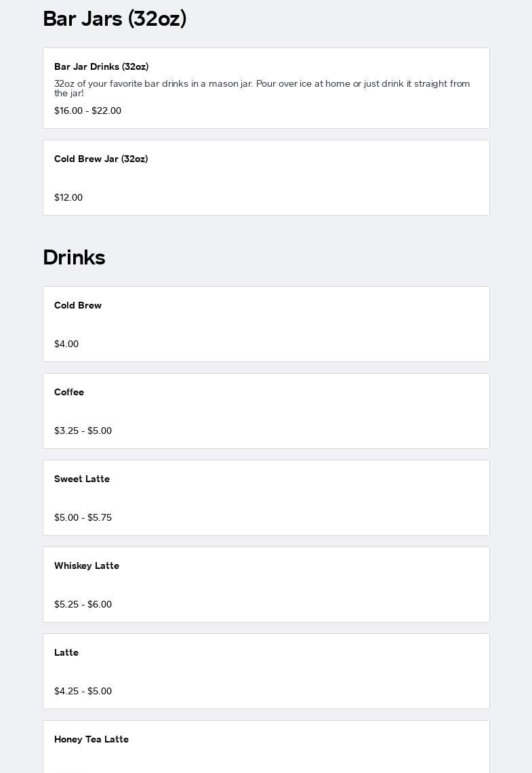Choose the Coffee menu item
This screenshot has height=773, width=532.
266,411
